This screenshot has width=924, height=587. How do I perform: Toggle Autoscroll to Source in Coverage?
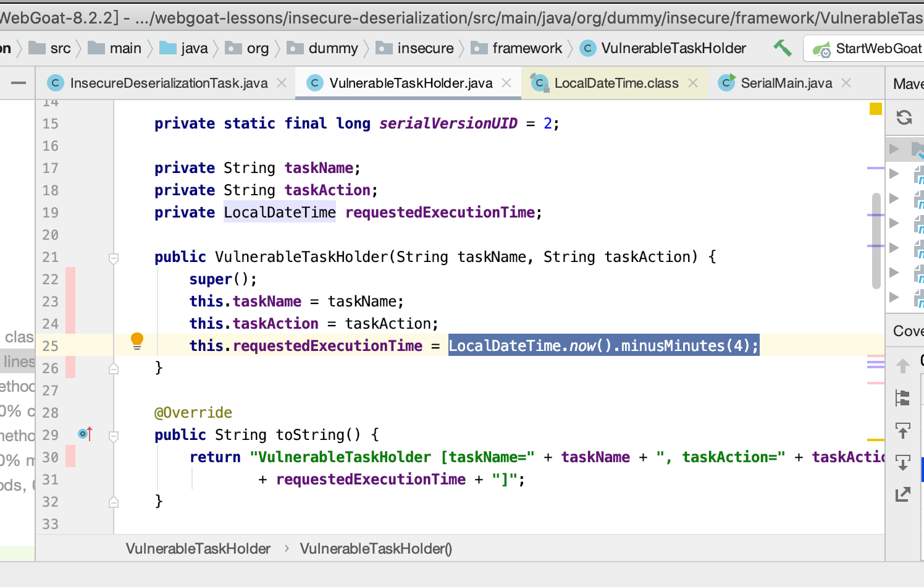(x=903, y=431)
